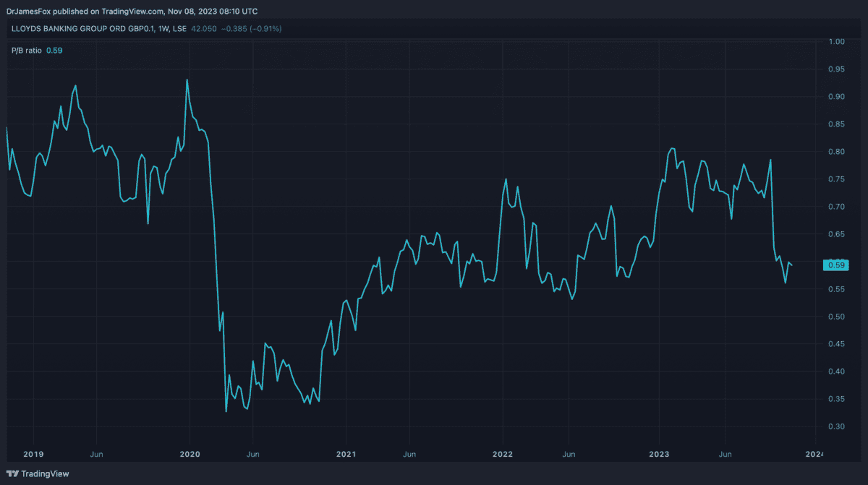Click the P/B ratio indicator label
The image size is (868, 485).
[x=26, y=51]
